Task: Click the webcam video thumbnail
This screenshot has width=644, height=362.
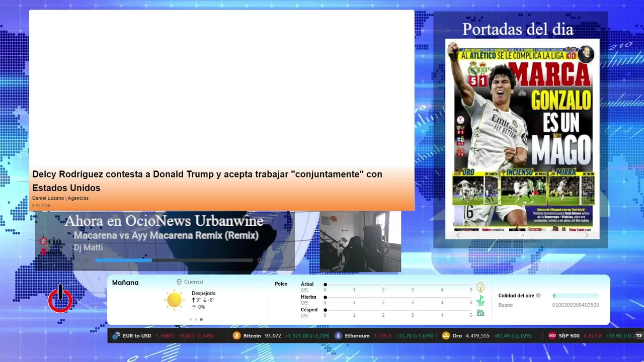Action: click(x=360, y=241)
